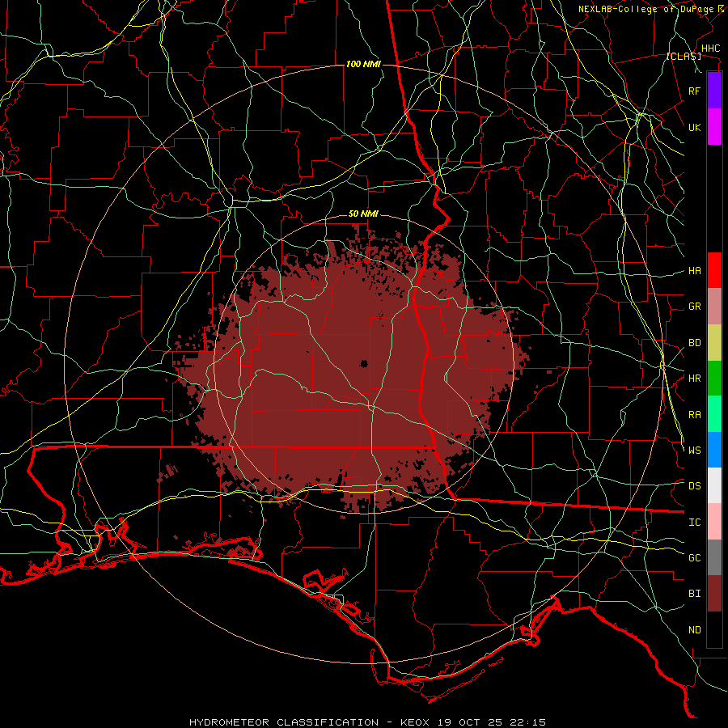Pick the mint green RA legend swatch
728x728 pixels.
point(714,414)
